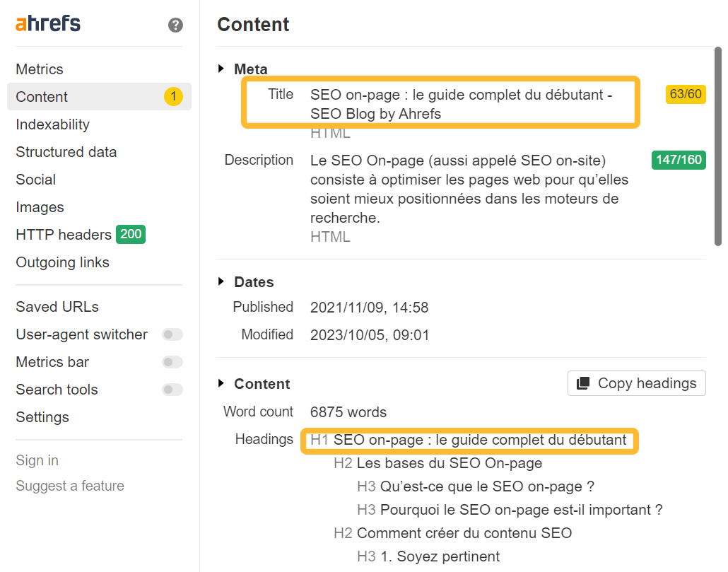Click the yellow 63/60 title length badge
Screen dimensions: 728x572
pos(685,94)
